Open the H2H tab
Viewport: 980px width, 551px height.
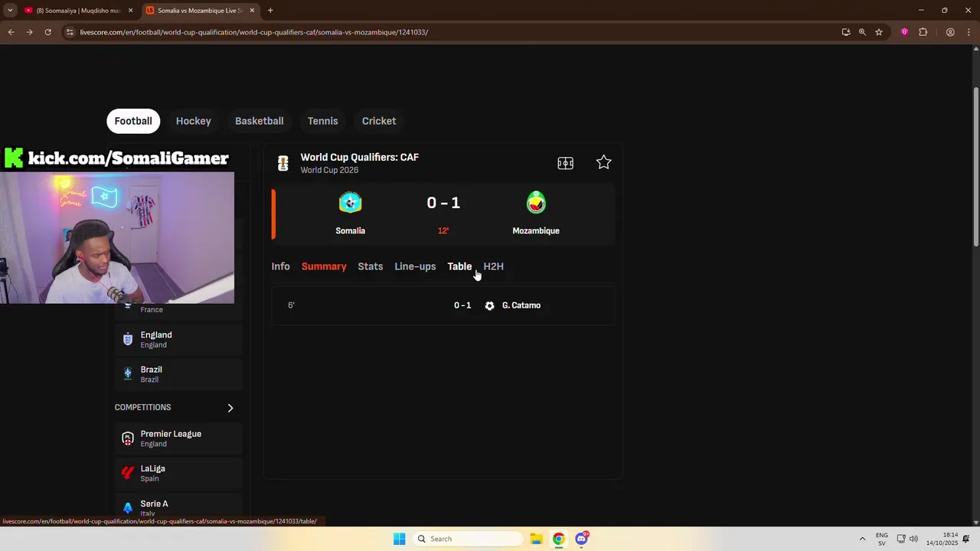click(x=494, y=266)
